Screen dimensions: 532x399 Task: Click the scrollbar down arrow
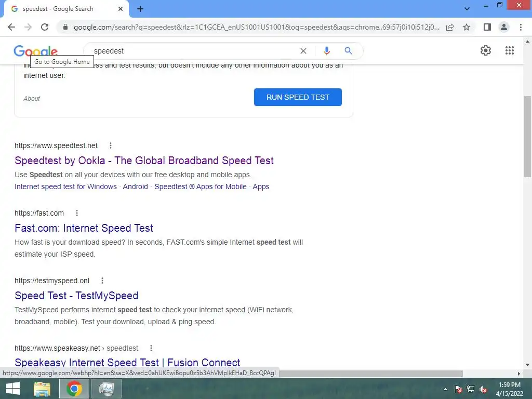527,365
